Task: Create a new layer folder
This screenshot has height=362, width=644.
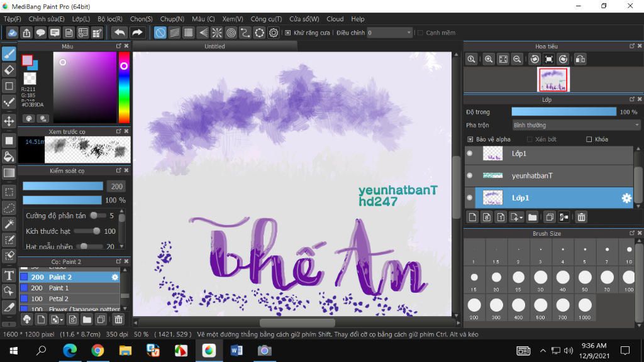Action: tap(532, 217)
